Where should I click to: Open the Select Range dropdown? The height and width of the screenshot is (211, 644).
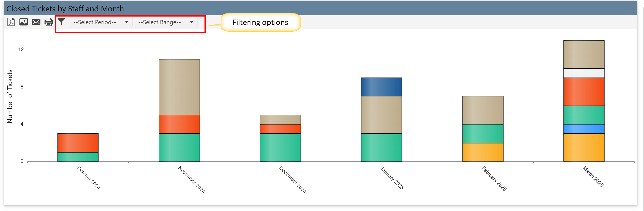(x=166, y=22)
